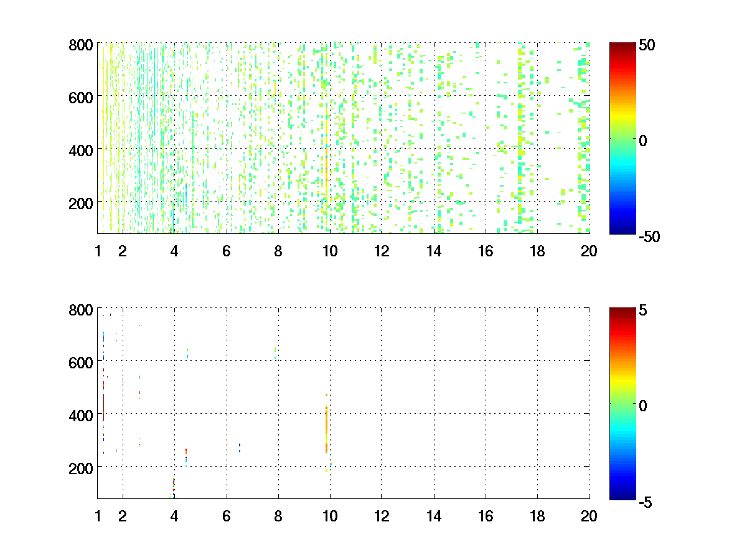747x560 pixels.
Task: Select the '-5' label on the lower colorbar
Action: coord(645,502)
